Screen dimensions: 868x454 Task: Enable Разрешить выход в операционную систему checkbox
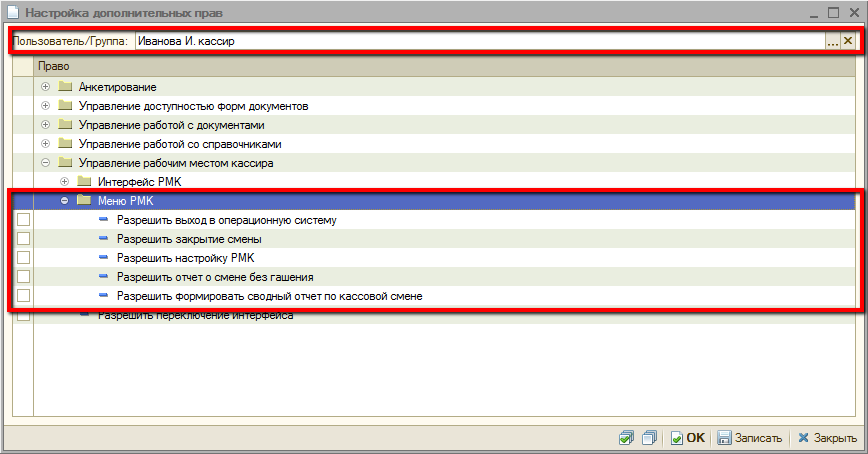pyautogui.click(x=23, y=220)
